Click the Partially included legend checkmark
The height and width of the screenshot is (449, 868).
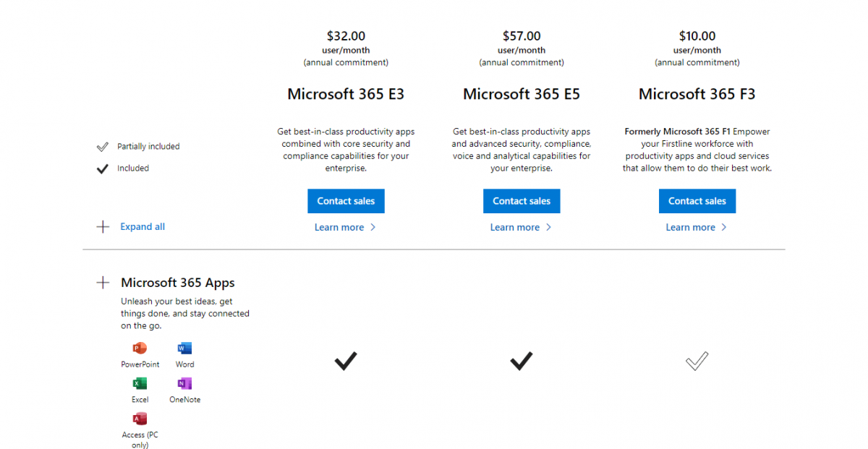[103, 145]
